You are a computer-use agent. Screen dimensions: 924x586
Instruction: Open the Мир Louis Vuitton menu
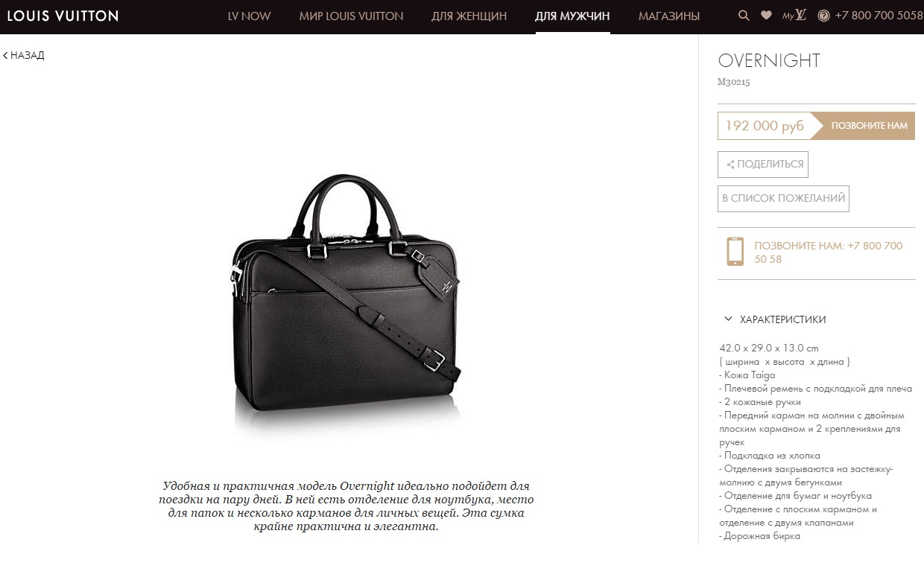(x=351, y=16)
